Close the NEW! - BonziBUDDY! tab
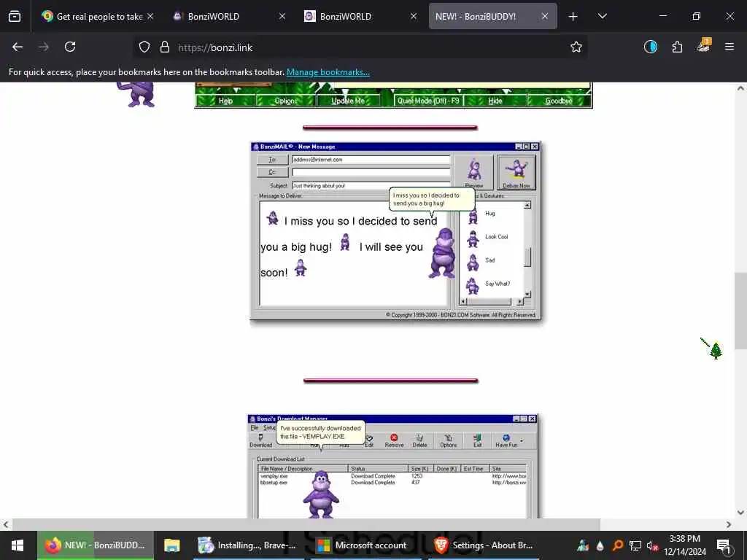The image size is (747, 560). coord(544,16)
